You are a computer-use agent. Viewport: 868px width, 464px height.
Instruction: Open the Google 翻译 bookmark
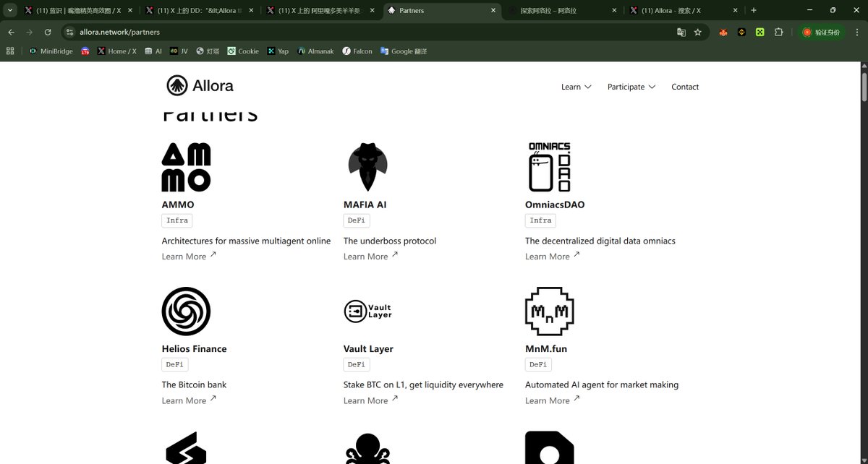(404, 51)
